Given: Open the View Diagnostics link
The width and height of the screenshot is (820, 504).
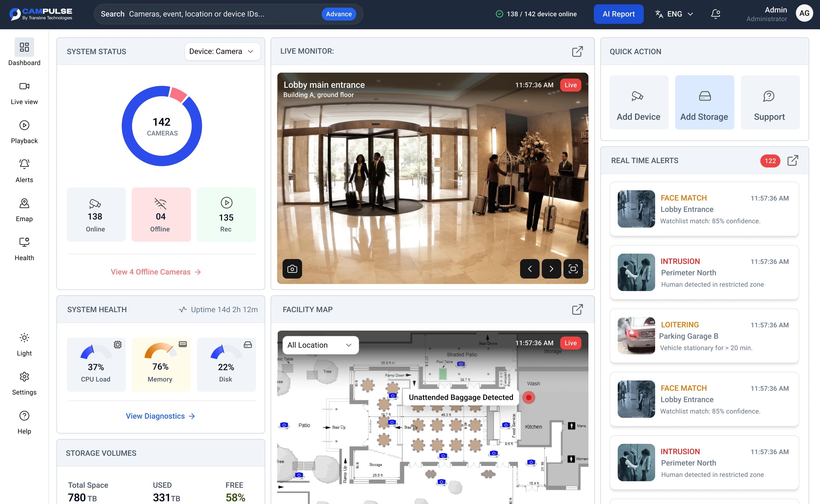Looking at the screenshot, I should pos(161,416).
